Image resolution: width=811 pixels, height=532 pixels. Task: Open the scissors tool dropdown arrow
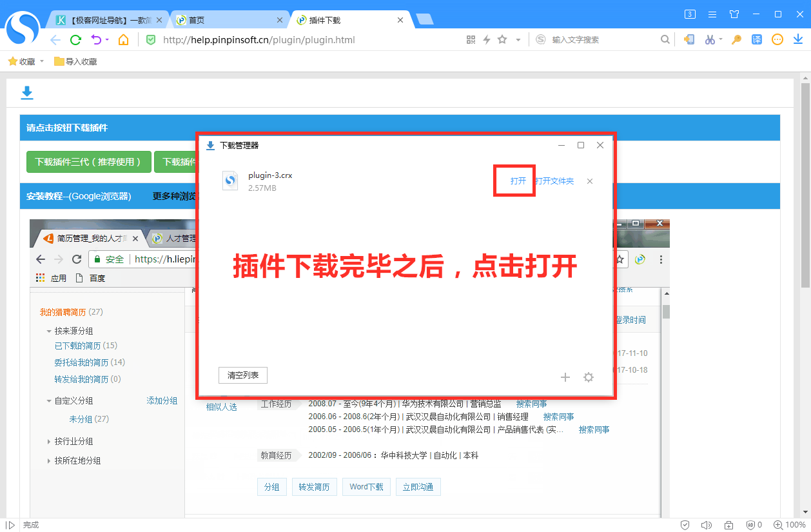720,39
